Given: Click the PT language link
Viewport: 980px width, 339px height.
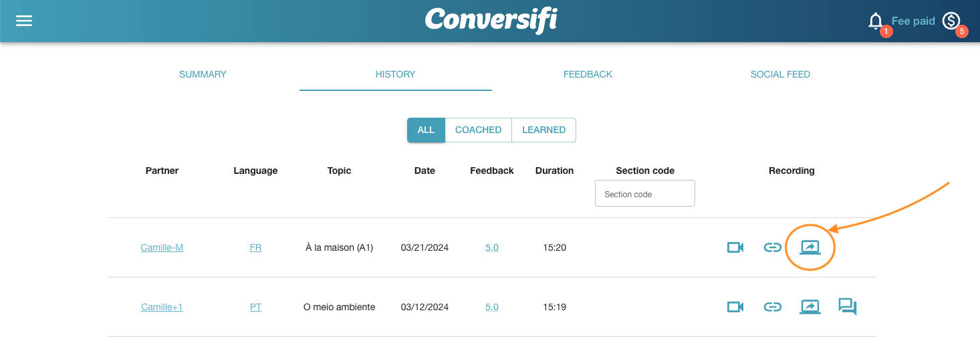Looking at the screenshot, I should [x=255, y=307].
